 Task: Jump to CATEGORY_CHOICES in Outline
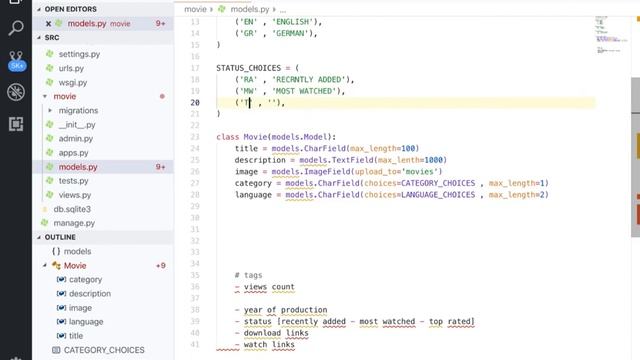coord(104,350)
